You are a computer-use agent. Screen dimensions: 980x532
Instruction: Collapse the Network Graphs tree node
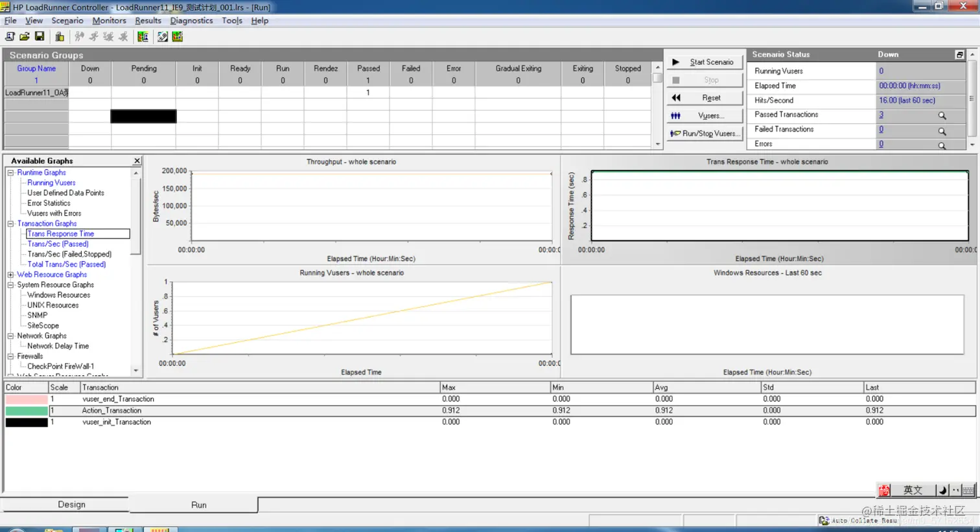click(10, 336)
